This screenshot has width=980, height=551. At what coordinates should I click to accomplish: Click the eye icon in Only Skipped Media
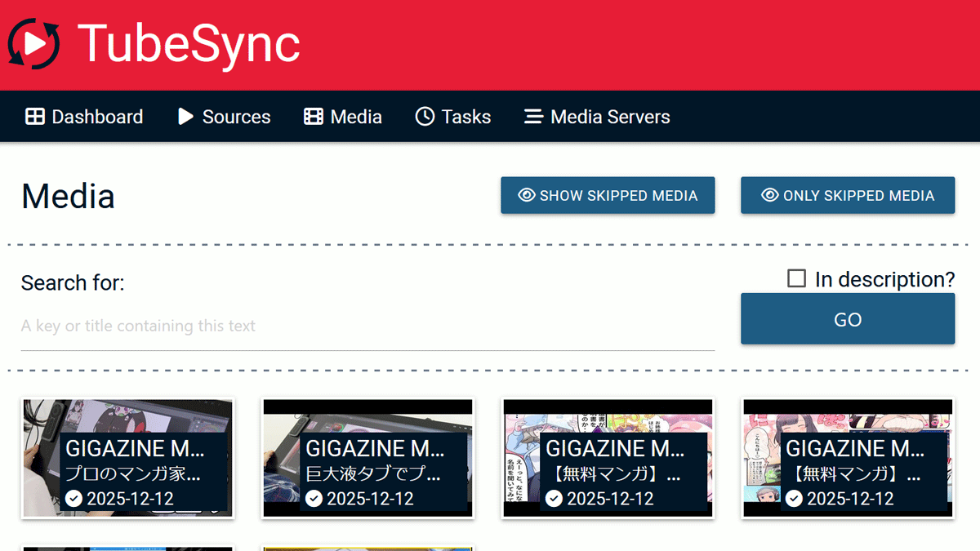pos(769,195)
